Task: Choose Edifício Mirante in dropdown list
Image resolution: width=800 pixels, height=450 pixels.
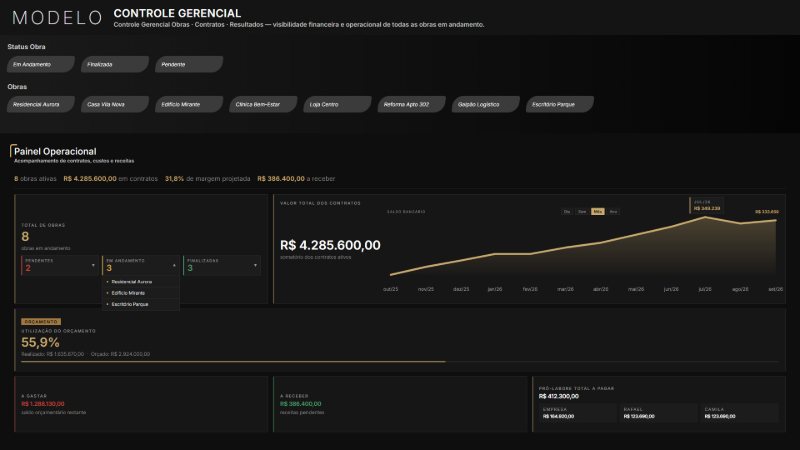Action: (140, 293)
